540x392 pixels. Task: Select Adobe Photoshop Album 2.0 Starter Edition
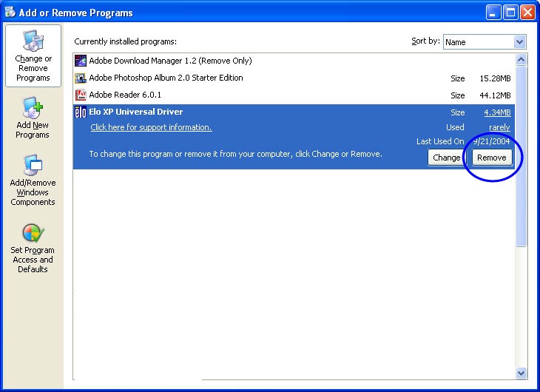(x=166, y=78)
